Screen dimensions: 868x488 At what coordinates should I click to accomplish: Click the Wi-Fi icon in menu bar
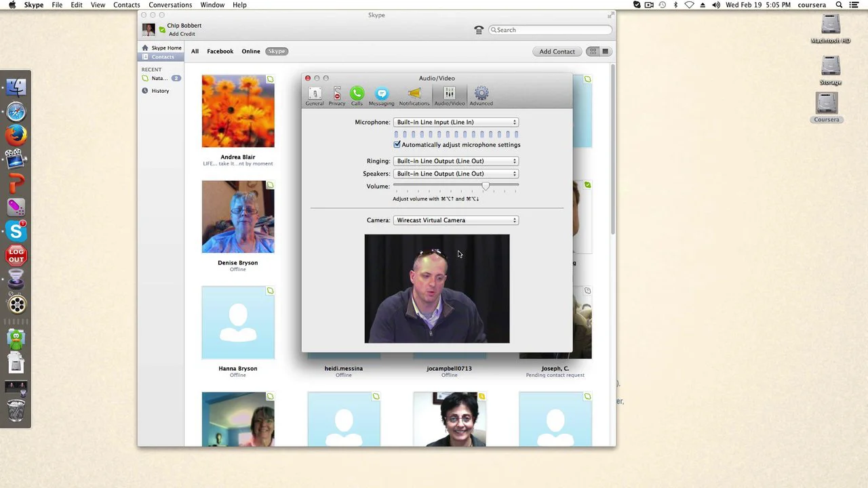click(689, 5)
